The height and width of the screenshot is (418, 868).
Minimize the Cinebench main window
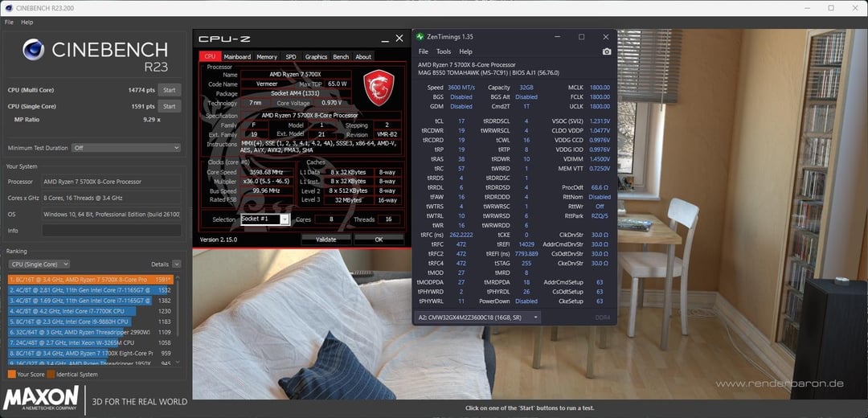808,8
